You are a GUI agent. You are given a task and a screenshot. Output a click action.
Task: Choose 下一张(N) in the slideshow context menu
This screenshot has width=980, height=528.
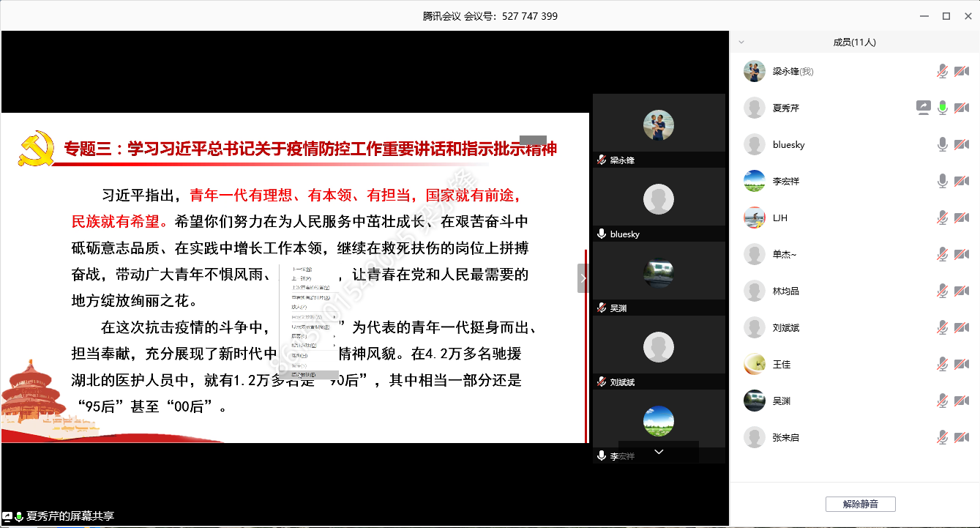pos(309,269)
